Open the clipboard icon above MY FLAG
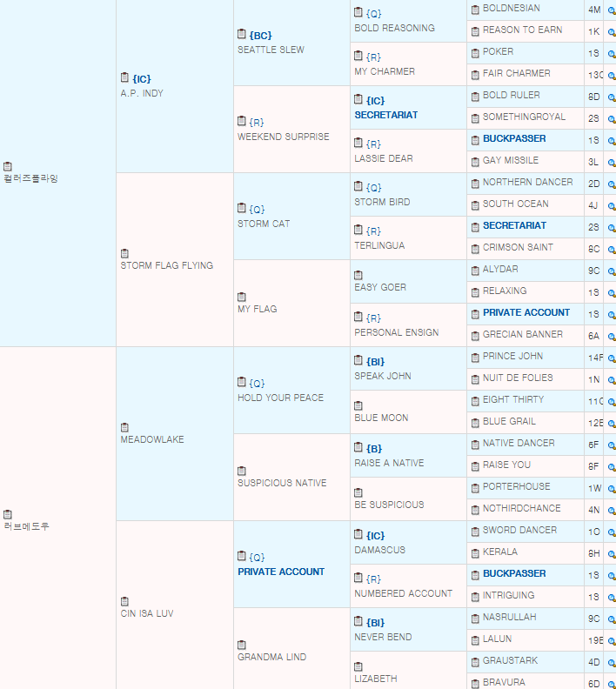Image resolution: width=616 pixels, height=689 pixels. tap(241, 297)
